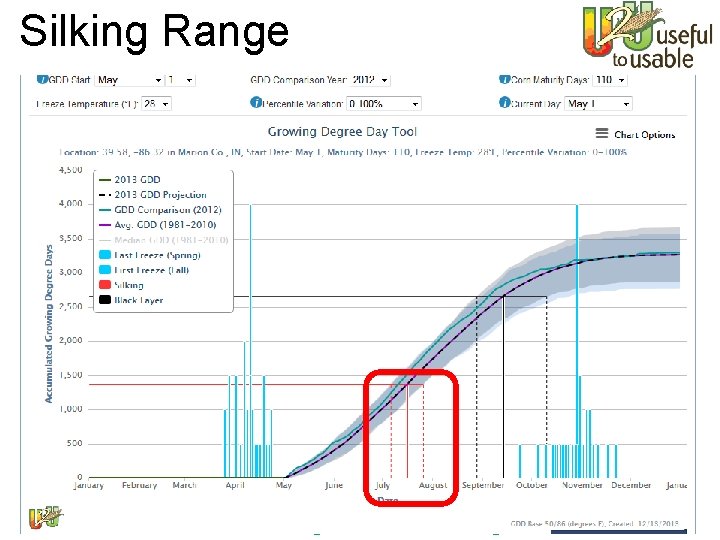Click the tall spring freeze bar near April
720x540 pixels.
point(250,341)
